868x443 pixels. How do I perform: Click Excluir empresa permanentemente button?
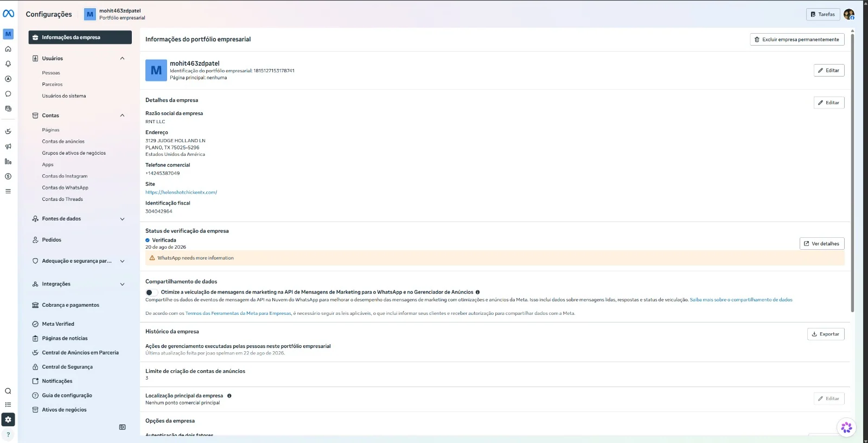pyautogui.click(x=797, y=40)
